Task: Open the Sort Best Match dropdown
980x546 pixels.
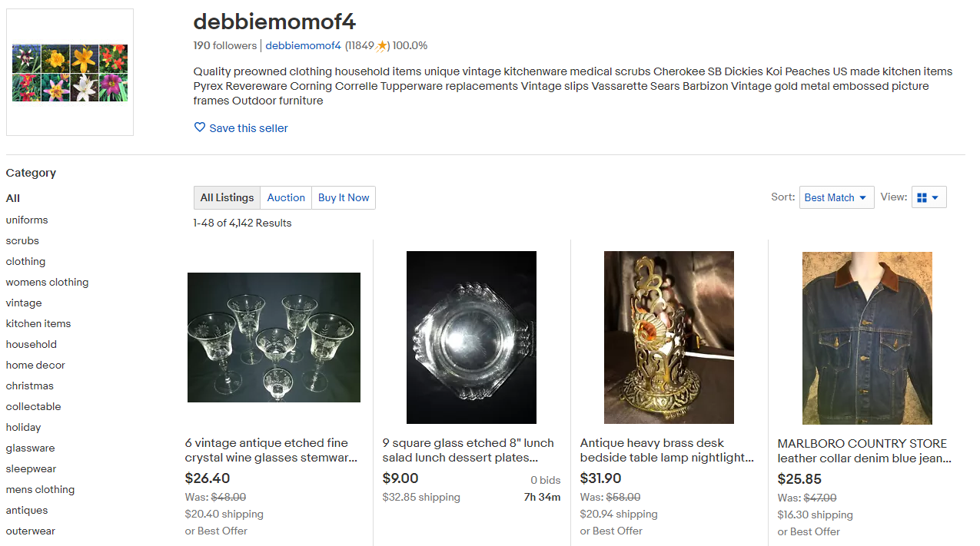Action: (835, 197)
